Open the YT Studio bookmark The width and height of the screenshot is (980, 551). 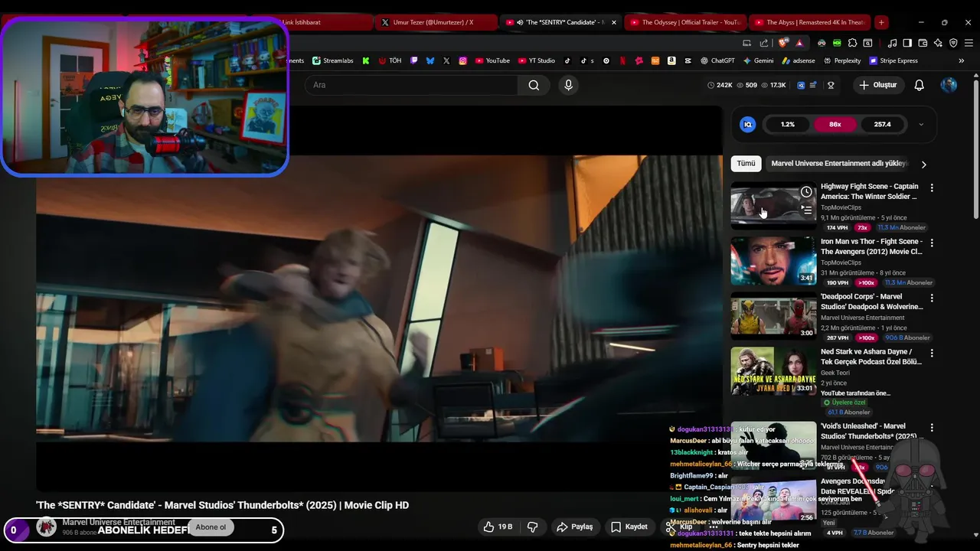tap(537, 60)
